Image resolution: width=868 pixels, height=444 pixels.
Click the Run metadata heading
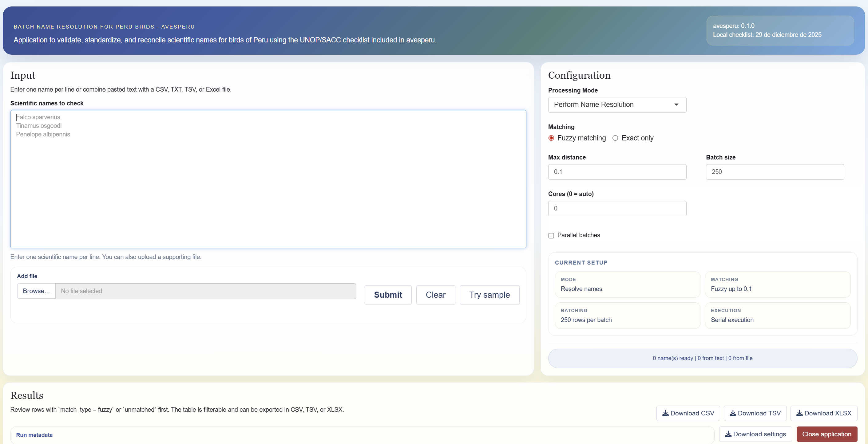[x=34, y=435]
